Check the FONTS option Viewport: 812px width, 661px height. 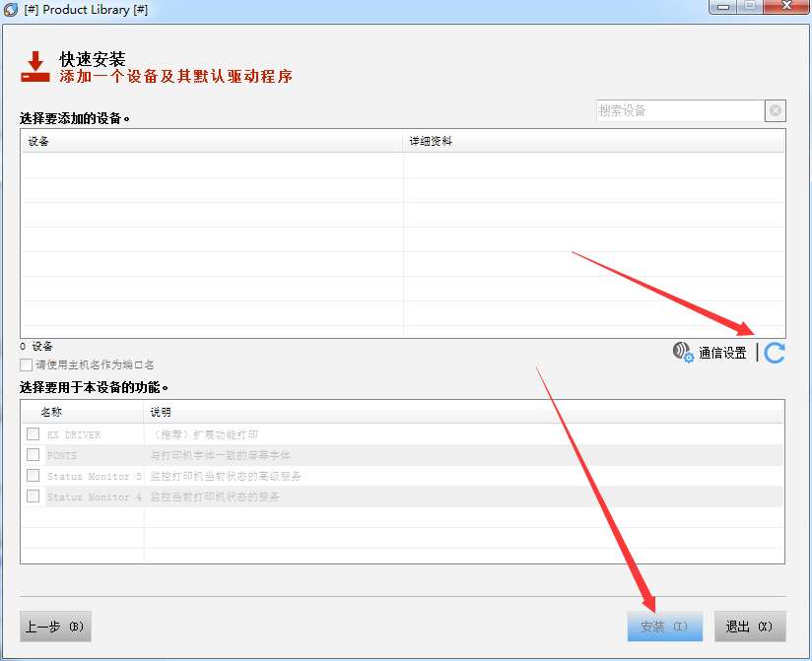(34, 454)
